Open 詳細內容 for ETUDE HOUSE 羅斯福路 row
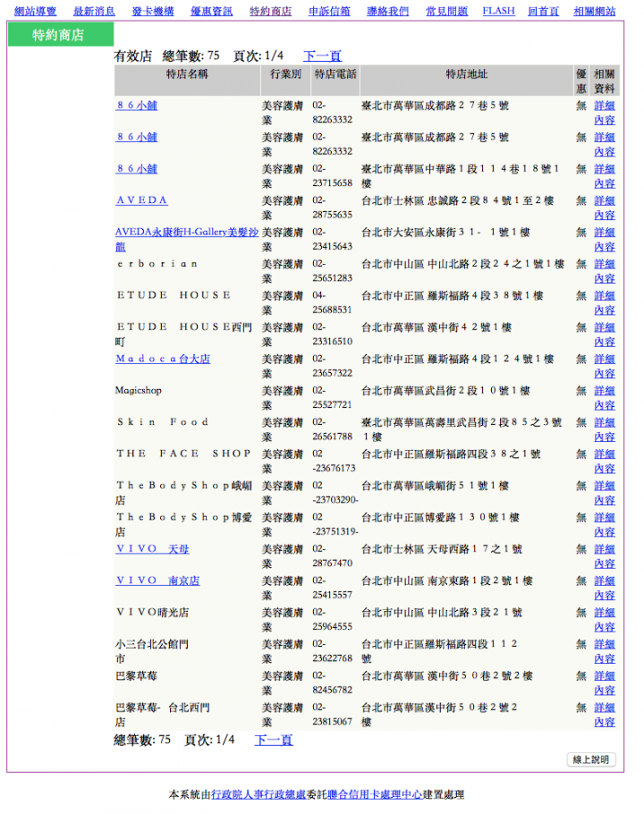Viewport: 644px width, 814px height. coord(605,302)
